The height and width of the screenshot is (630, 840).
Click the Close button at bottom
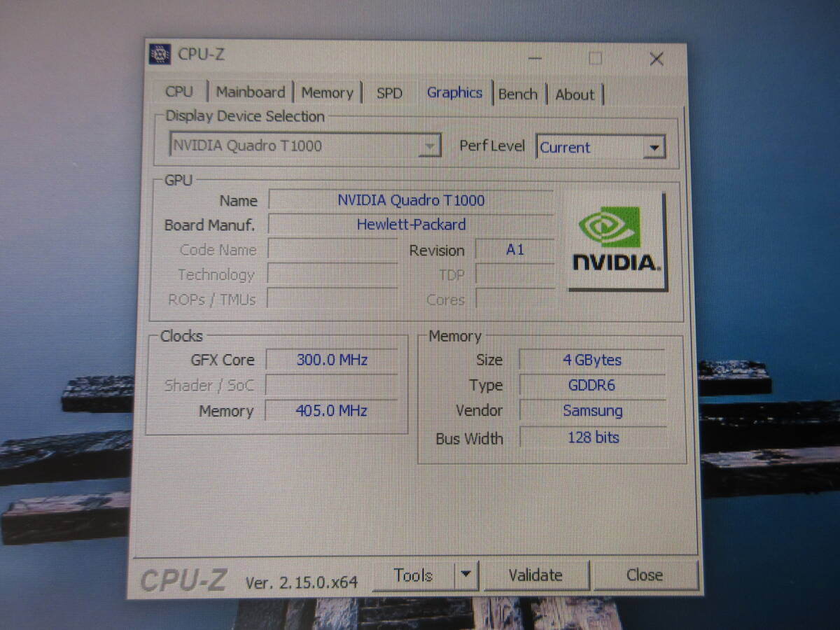(645, 575)
